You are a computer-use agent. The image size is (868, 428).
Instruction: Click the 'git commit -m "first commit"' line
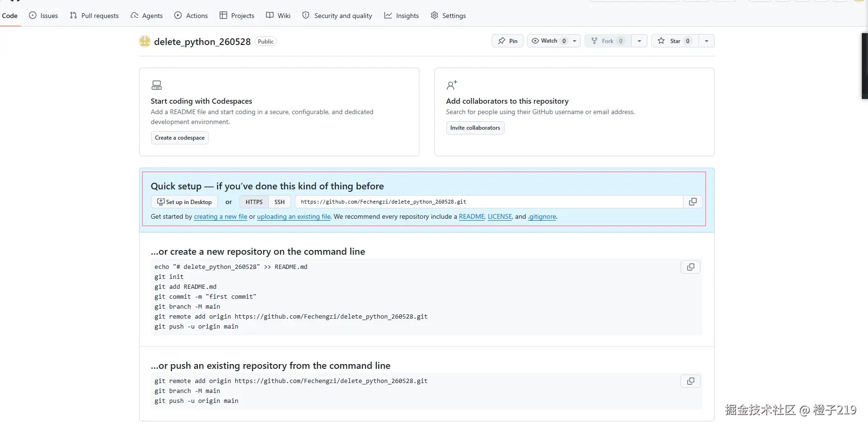(205, 297)
